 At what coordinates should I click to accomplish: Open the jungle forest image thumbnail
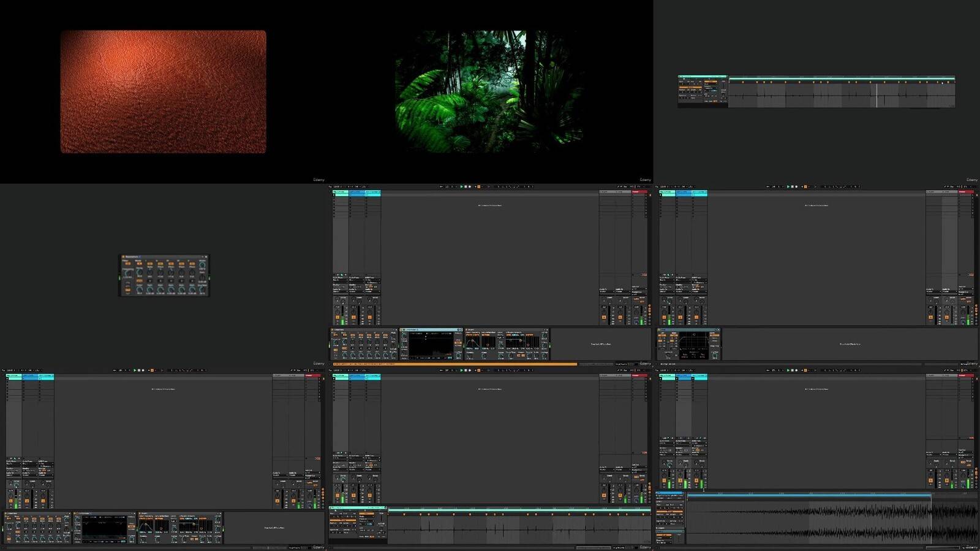[489, 92]
